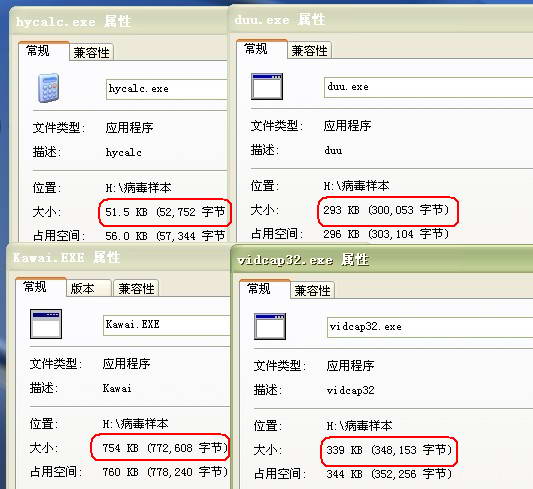
Task: Click the vidcap32.exe 属性 title bar
Action: point(382,260)
